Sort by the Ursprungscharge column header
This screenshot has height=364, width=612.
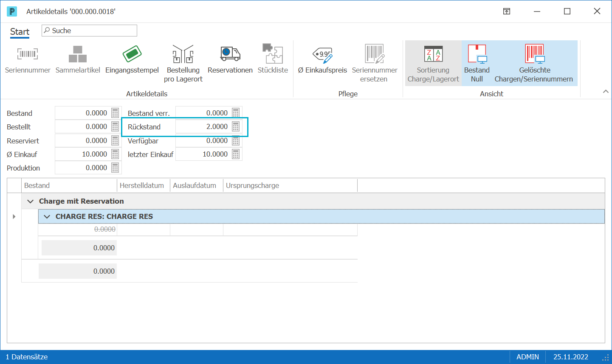pos(290,185)
